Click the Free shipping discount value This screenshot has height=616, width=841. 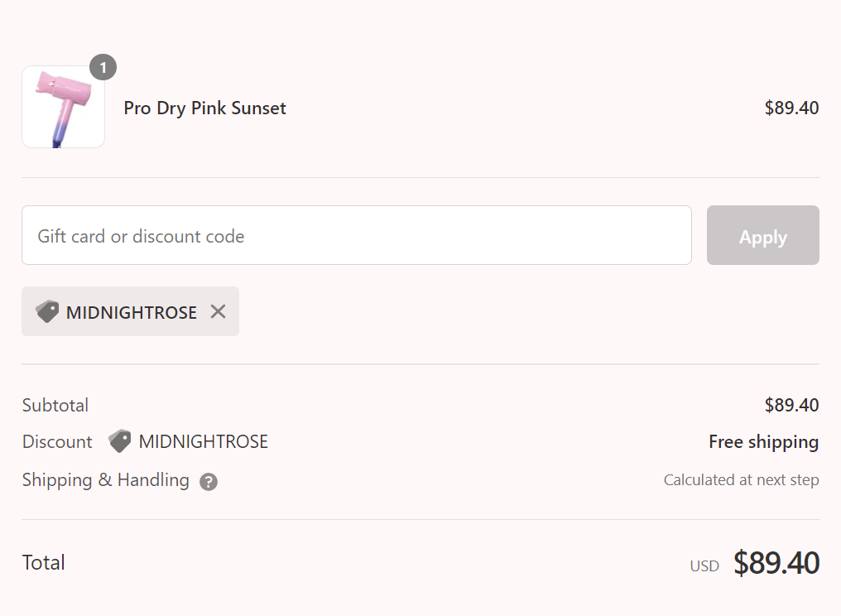763,442
